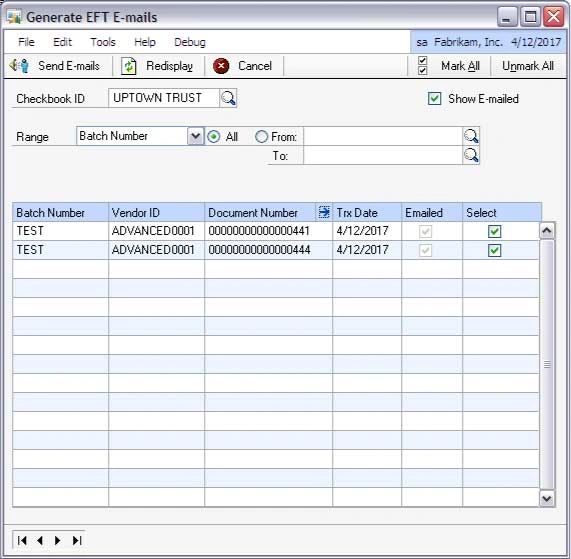Image resolution: width=571 pixels, height=559 pixels.
Task: Uncheck Select for document ending 441
Action: 494,231
